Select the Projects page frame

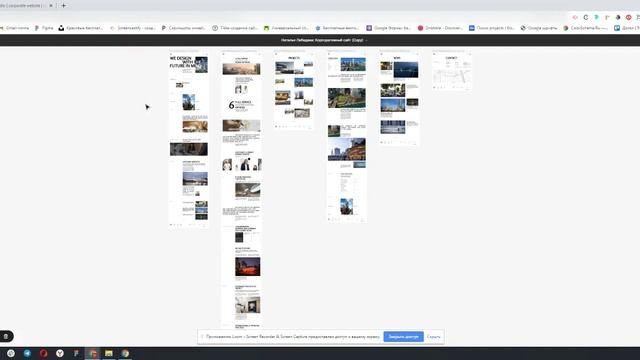pyautogui.click(x=294, y=91)
